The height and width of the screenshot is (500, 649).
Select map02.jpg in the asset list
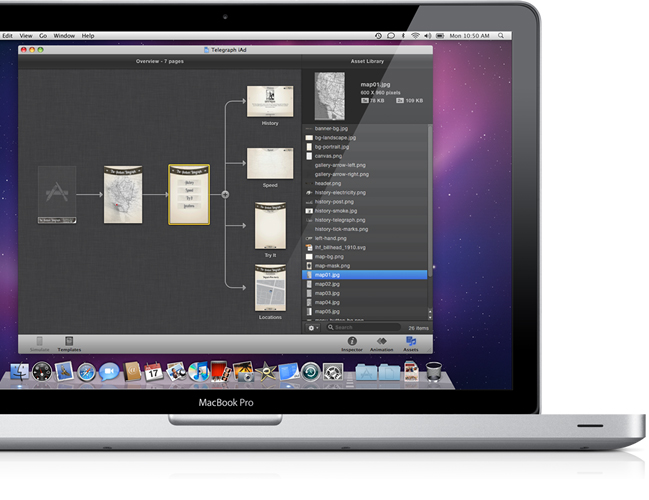(365, 284)
